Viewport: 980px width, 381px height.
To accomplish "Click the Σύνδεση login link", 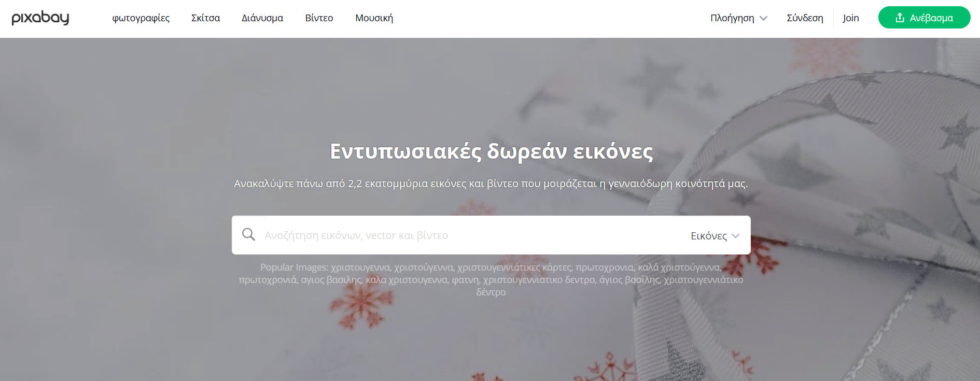I will coord(805,18).
